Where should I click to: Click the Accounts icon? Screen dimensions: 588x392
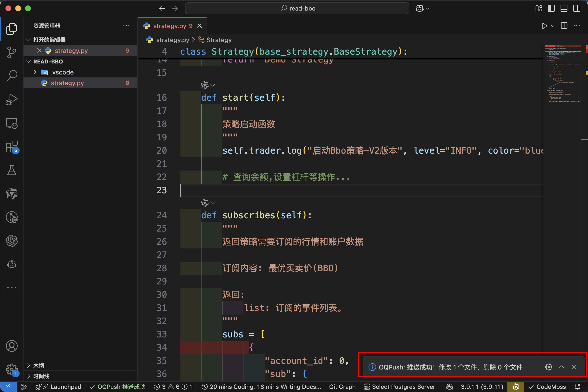(12, 346)
